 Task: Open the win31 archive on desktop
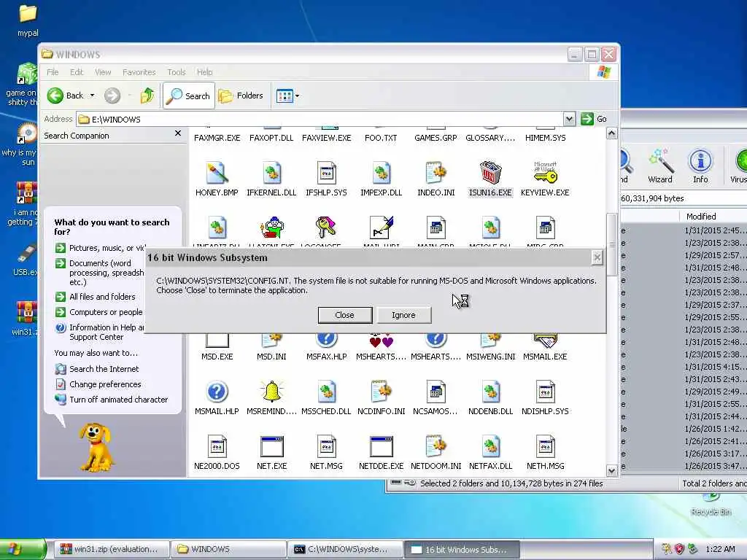[x=26, y=318]
